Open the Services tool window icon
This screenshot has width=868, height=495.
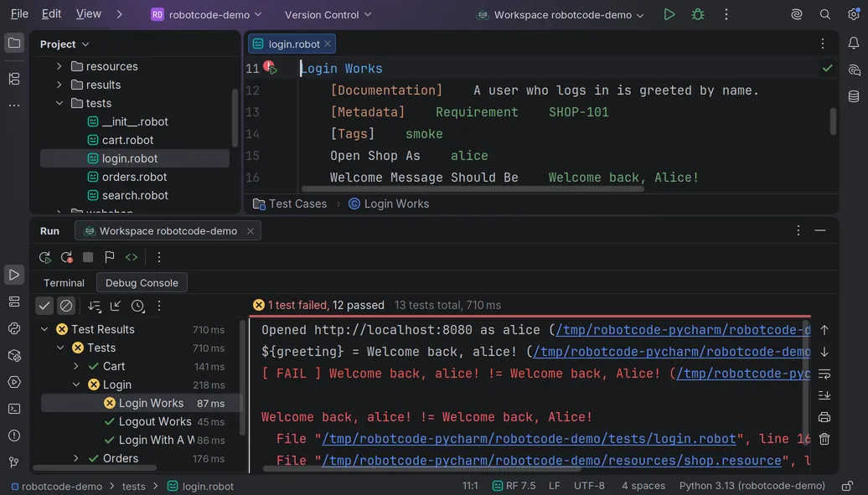[x=14, y=382]
